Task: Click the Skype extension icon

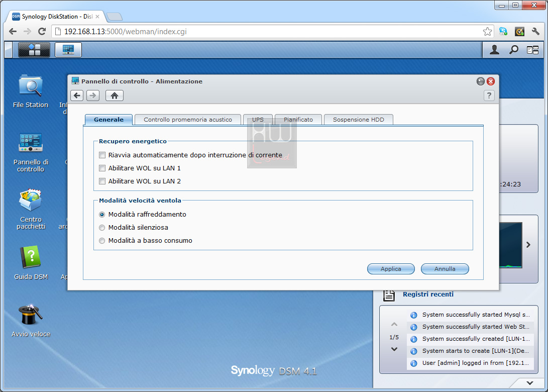Action: click(x=503, y=32)
